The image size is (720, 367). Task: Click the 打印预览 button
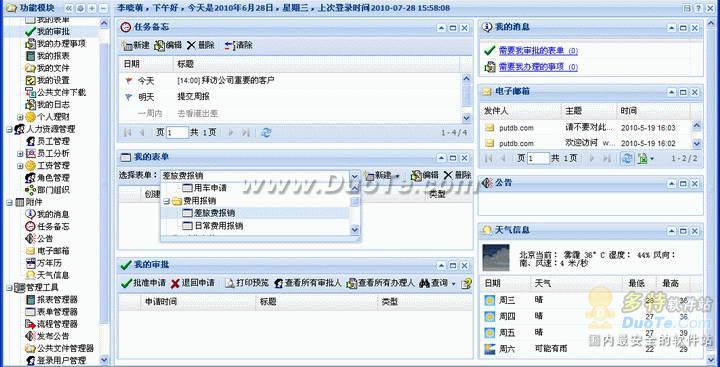point(247,283)
